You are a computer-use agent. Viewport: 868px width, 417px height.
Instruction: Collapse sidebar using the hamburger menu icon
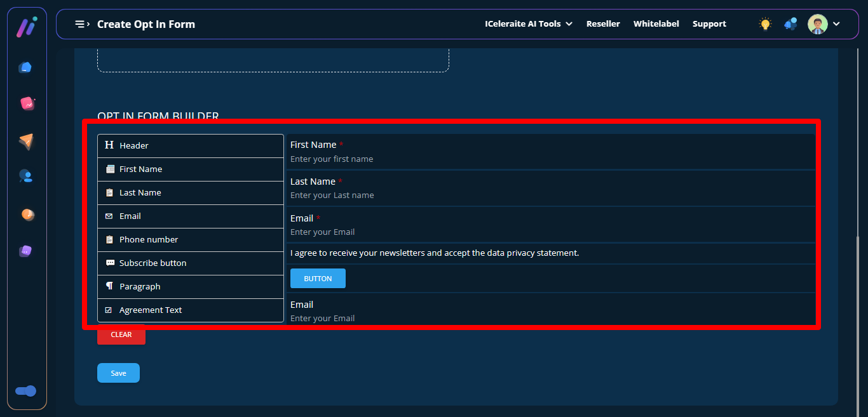point(82,24)
